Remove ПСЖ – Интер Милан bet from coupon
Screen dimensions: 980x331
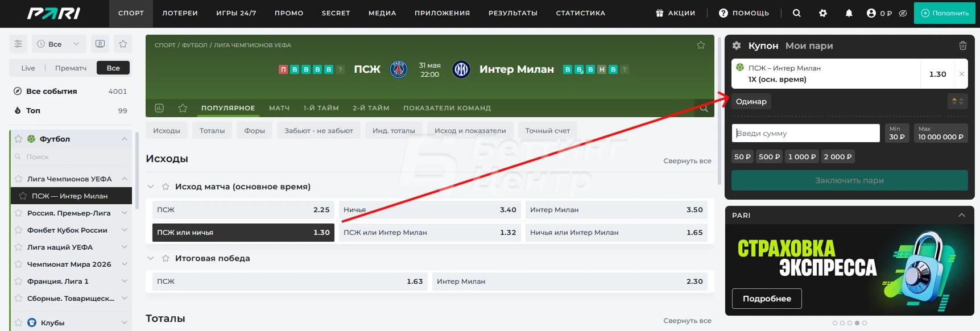click(961, 74)
